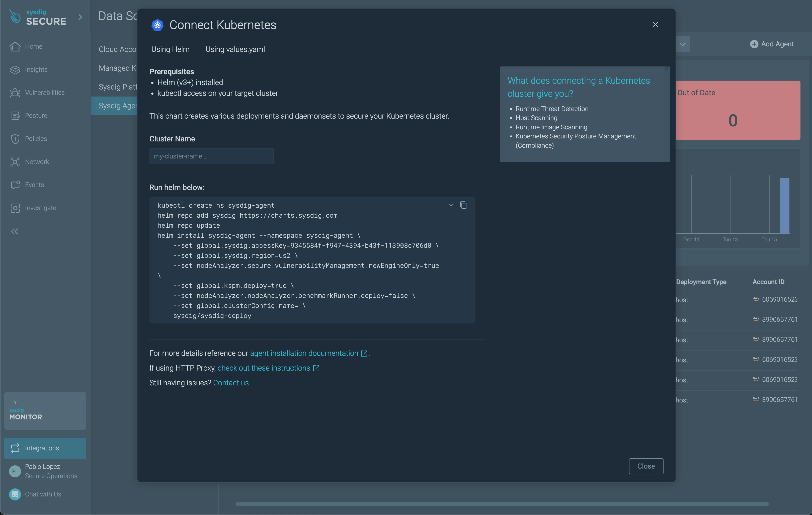This screenshot has height=515, width=812.
Task: Sort by Account ID column header
Action: point(768,282)
